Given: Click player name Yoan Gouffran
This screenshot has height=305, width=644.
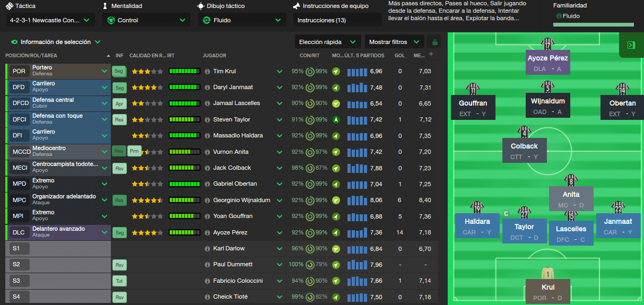Looking at the screenshot, I should click(x=233, y=216).
